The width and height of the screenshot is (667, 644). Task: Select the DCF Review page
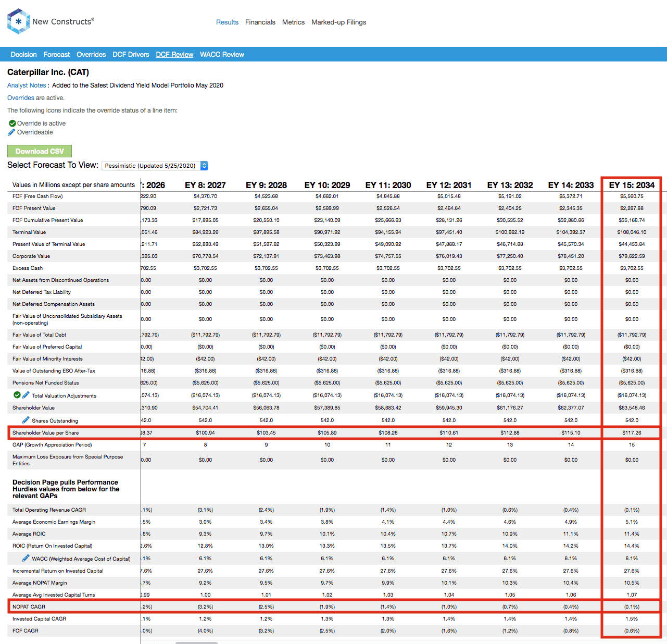click(x=174, y=54)
